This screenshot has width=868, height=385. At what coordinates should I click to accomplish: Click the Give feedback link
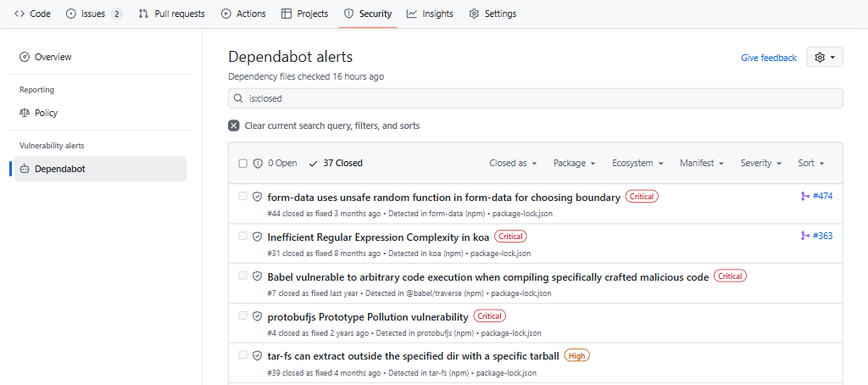pyautogui.click(x=768, y=58)
